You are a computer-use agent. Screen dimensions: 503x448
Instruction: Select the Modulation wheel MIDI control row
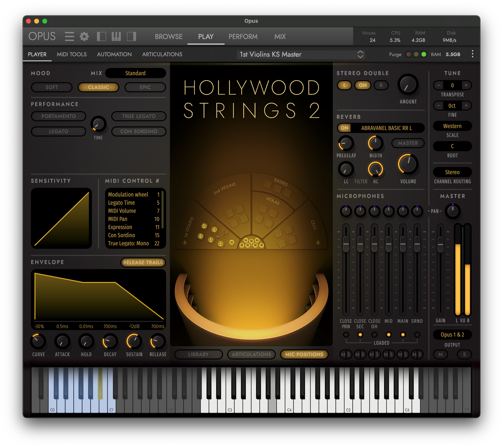tap(134, 195)
